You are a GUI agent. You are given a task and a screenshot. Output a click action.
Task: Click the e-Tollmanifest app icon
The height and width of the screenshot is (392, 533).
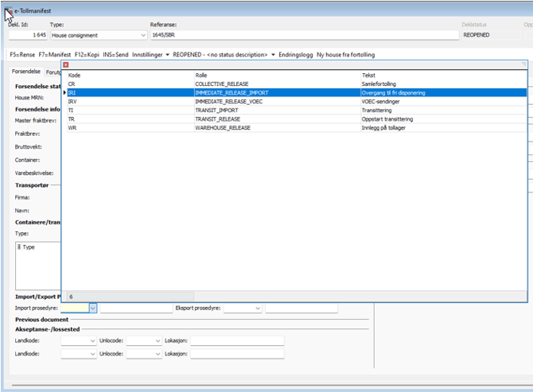tap(9, 11)
